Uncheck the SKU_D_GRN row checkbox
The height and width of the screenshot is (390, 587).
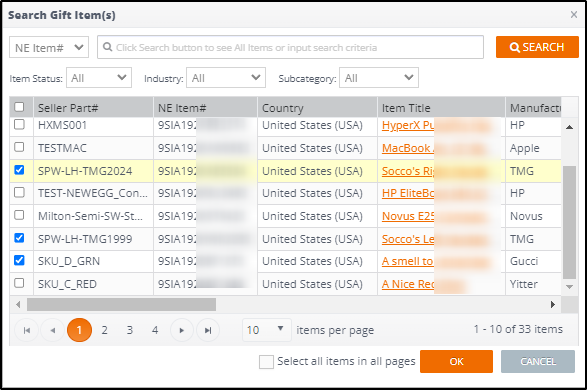point(19,260)
